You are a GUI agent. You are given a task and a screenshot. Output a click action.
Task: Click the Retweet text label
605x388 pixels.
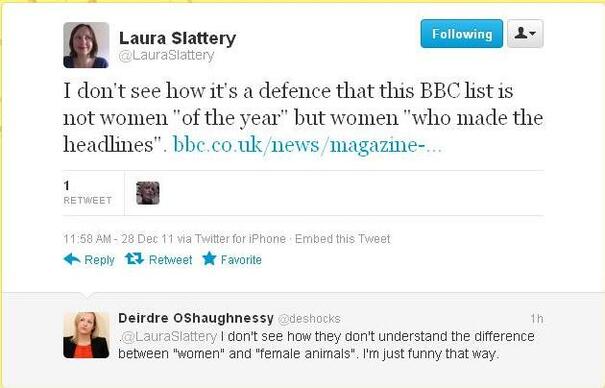171,260
